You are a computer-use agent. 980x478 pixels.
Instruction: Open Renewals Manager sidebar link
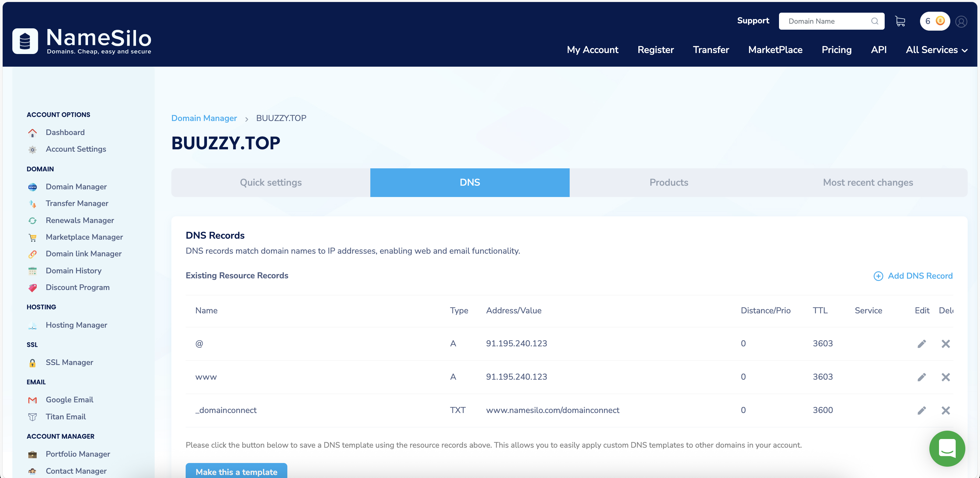(80, 220)
